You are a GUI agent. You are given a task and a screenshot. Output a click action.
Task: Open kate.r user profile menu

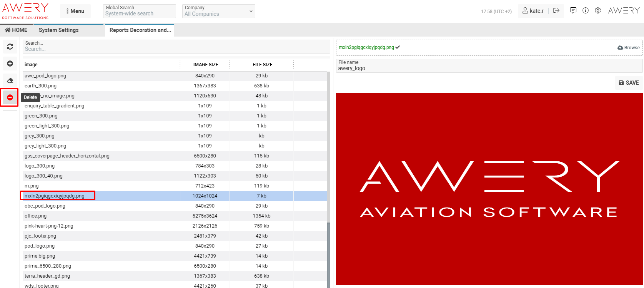pos(533,11)
